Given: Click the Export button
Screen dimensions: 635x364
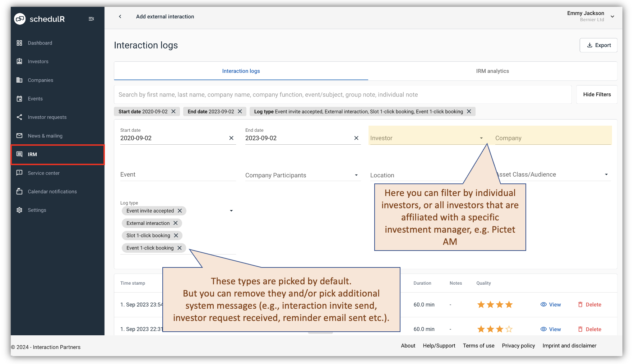Looking at the screenshot, I should click(x=598, y=45).
